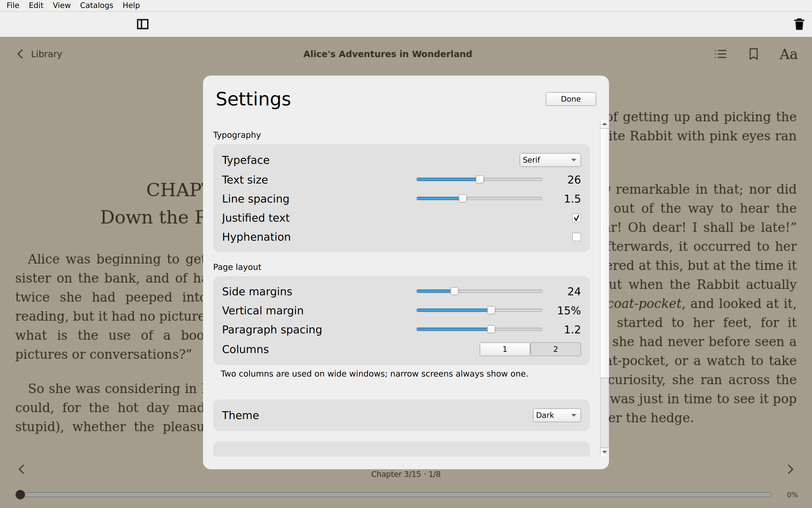812x508 pixels.
Task: Return to Library link
Action: click(46, 54)
